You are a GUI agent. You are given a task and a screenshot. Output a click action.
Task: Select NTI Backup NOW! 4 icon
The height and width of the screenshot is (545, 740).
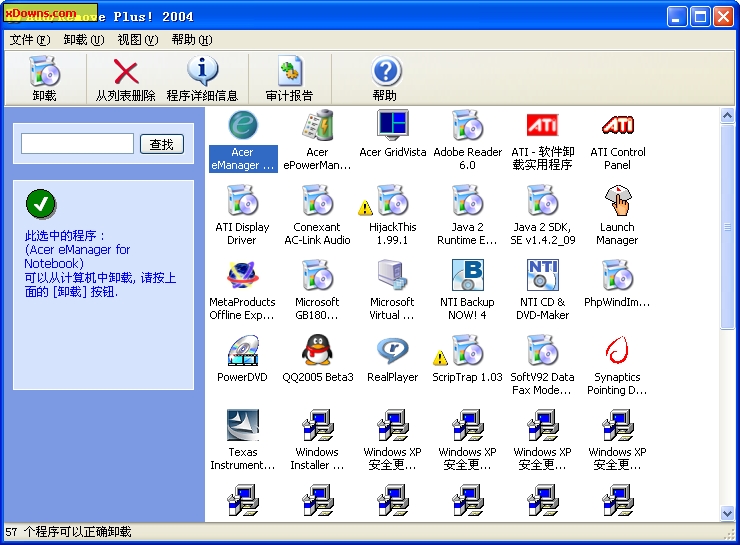point(467,275)
